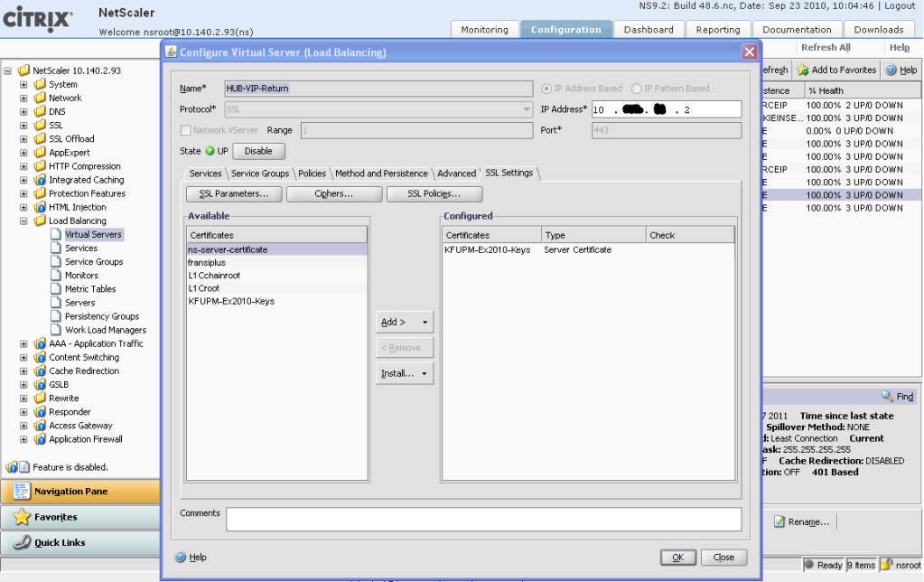Select KFUPM-Ex2010-Keys in Configured list

(588, 250)
